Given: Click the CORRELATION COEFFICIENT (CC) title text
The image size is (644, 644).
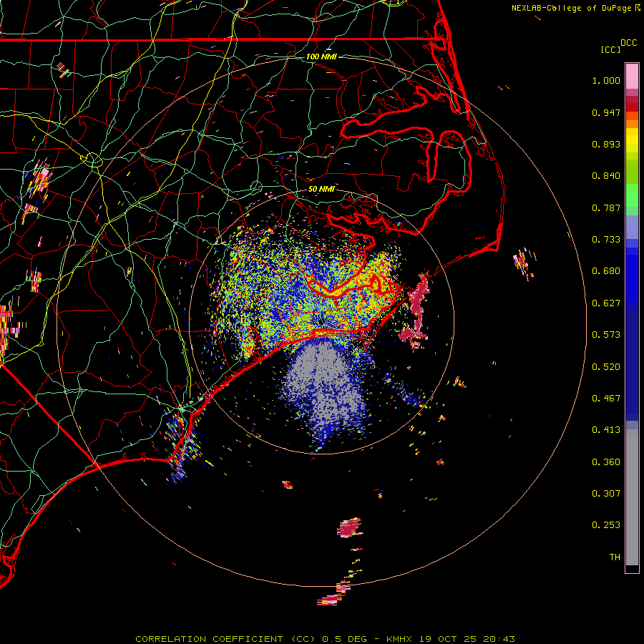Looking at the screenshot, I should [225, 639].
